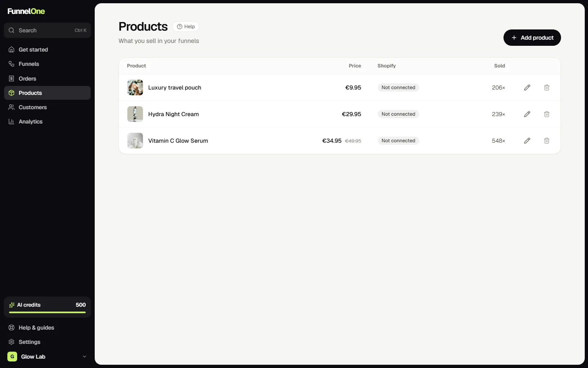Click the Help button beside Products title
Image resolution: width=588 pixels, height=368 pixels.
[x=186, y=27]
